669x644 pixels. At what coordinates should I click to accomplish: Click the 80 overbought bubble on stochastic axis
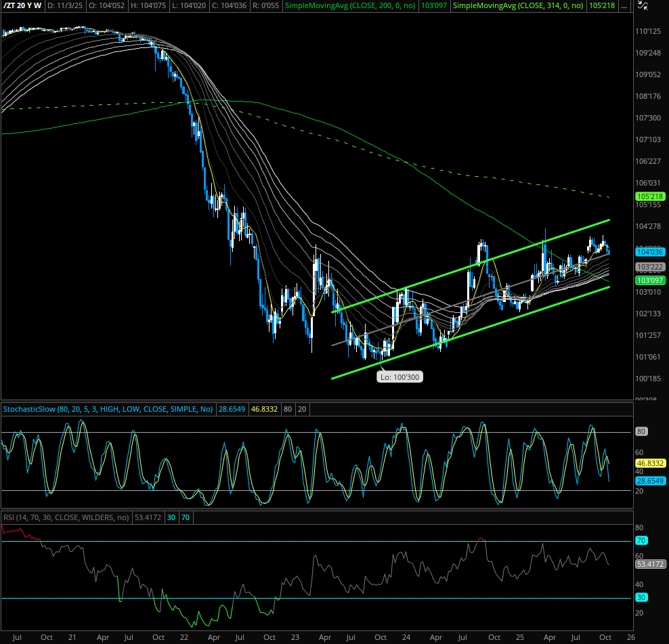point(641,431)
